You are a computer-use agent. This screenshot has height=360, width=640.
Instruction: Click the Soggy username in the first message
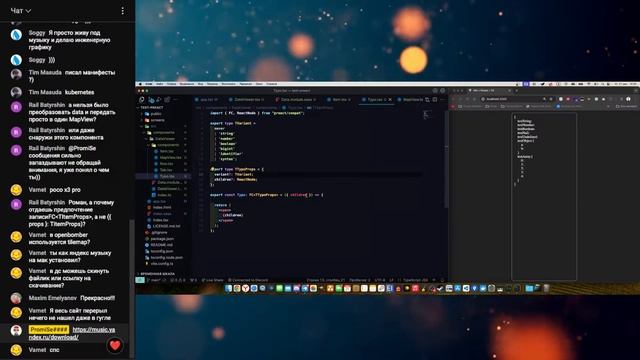tap(37, 33)
